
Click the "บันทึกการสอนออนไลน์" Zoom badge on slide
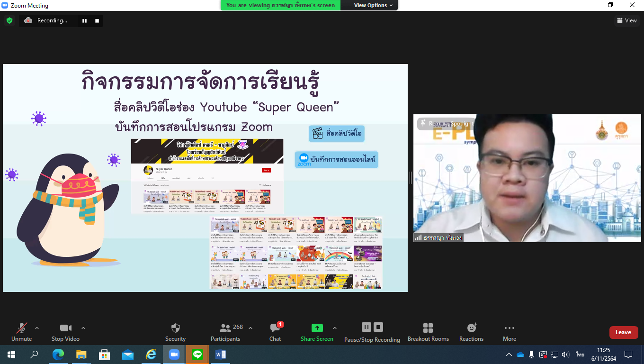tap(337, 159)
